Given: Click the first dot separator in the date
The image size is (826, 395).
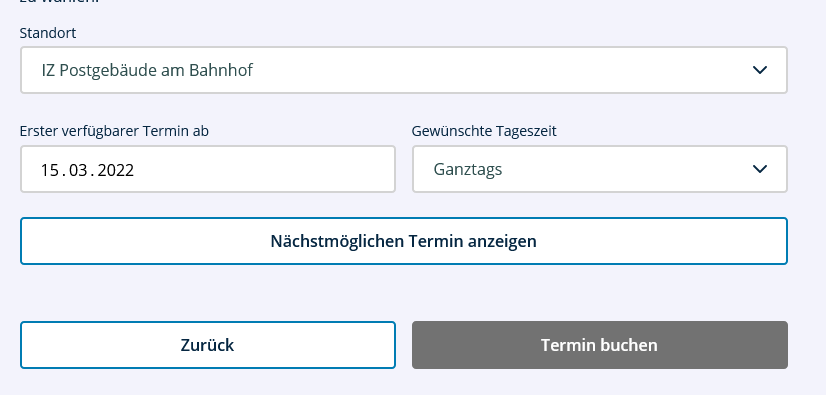Looking at the screenshot, I should pyautogui.click(x=64, y=175).
